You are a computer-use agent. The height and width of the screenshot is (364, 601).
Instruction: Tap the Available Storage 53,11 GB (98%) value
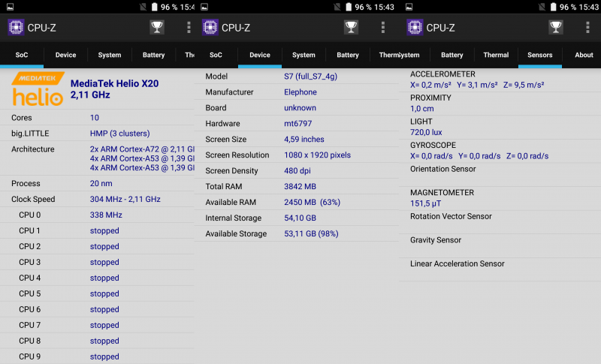[x=311, y=233]
